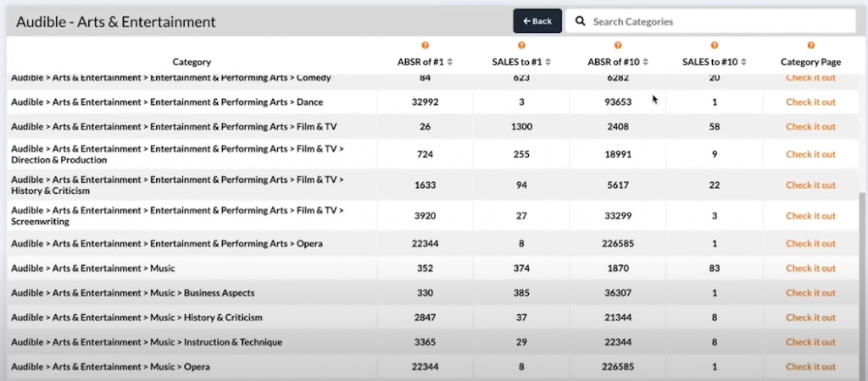Select the Music > History & Criticism category row
The width and height of the screenshot is (868, 381).
coord(136,317)
